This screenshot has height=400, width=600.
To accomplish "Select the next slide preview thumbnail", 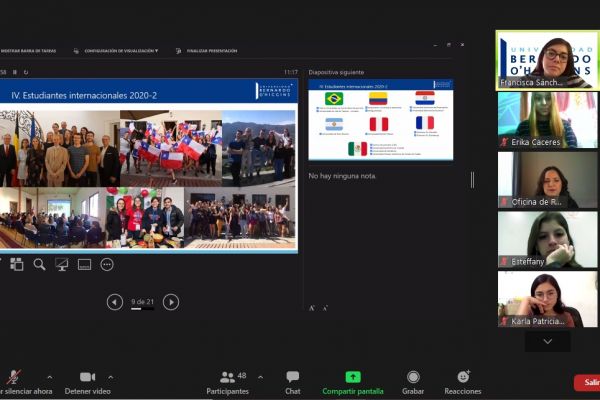I will [380, 119].
